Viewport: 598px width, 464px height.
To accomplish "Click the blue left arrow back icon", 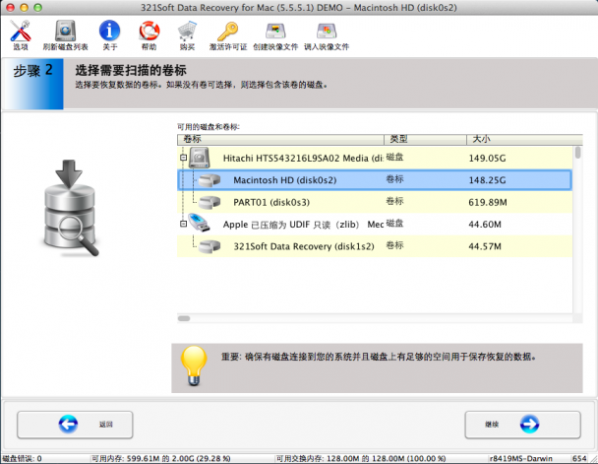I will coord(68,424).
